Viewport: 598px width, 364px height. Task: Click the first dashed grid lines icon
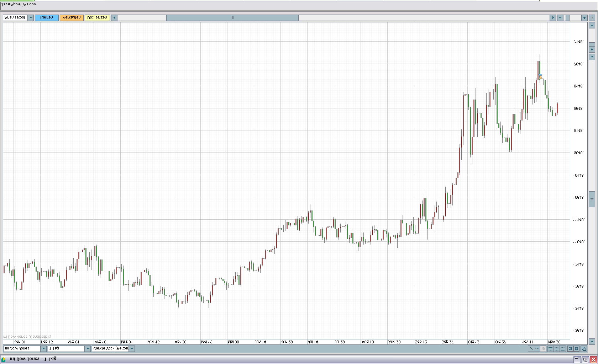pos(550,349)
